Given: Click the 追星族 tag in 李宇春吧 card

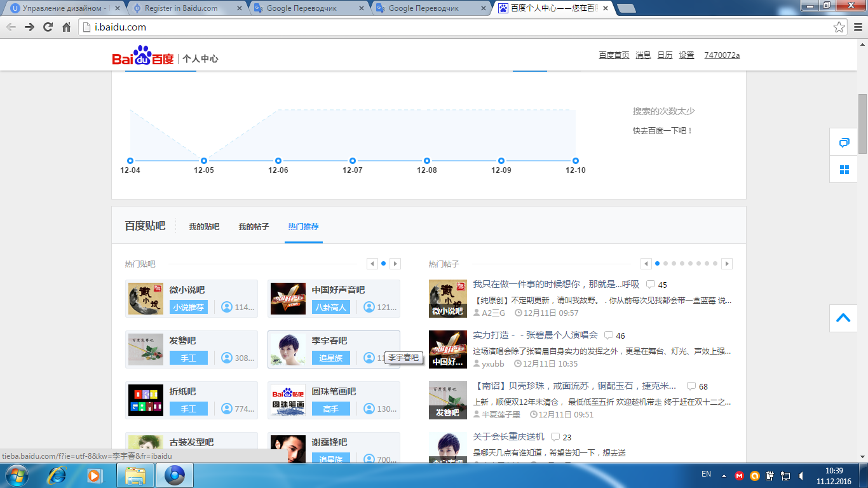Looking at the screenshot, I should coord(331,358).
